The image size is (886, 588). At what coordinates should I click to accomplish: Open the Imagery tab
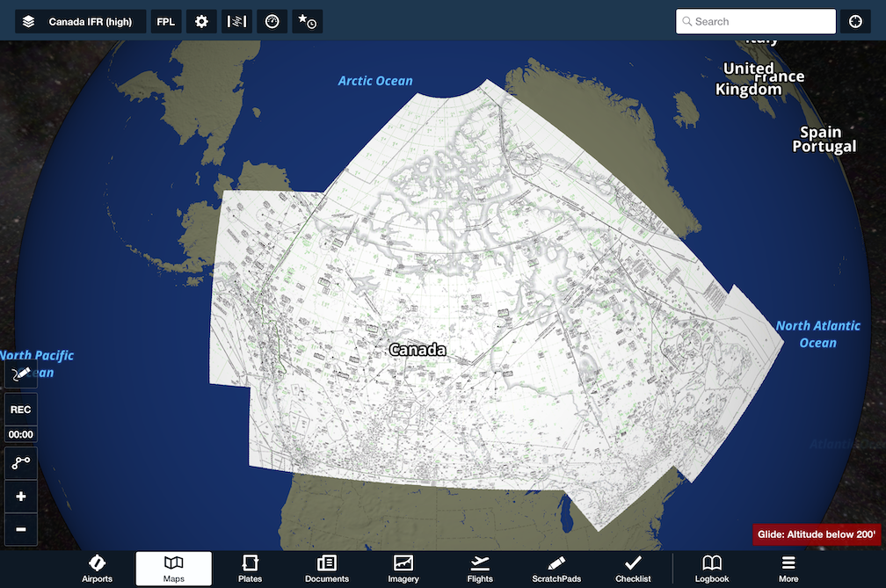coord(403,568)
